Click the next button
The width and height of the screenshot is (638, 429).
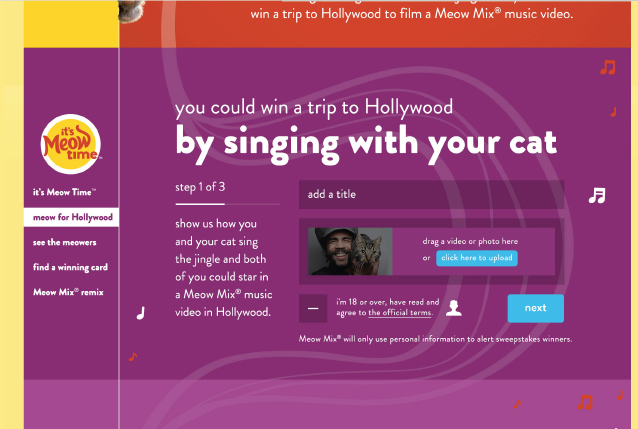pyautogui.click(x=535, y=308)
